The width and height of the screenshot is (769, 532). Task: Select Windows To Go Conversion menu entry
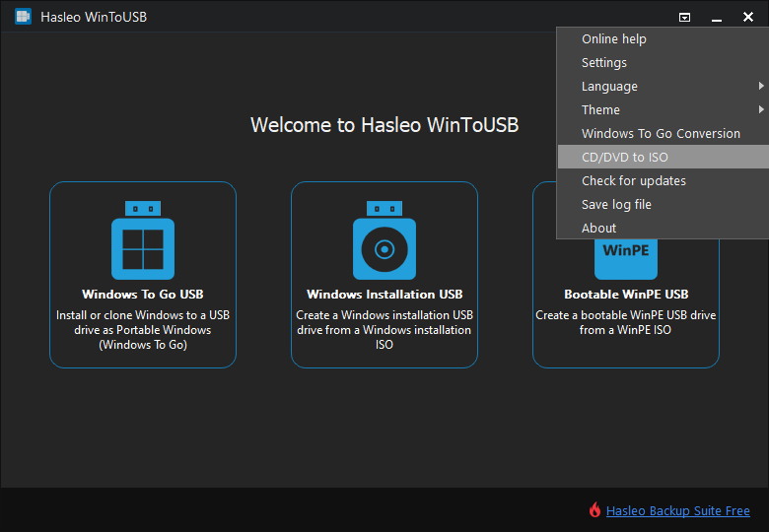pos(664,133)
